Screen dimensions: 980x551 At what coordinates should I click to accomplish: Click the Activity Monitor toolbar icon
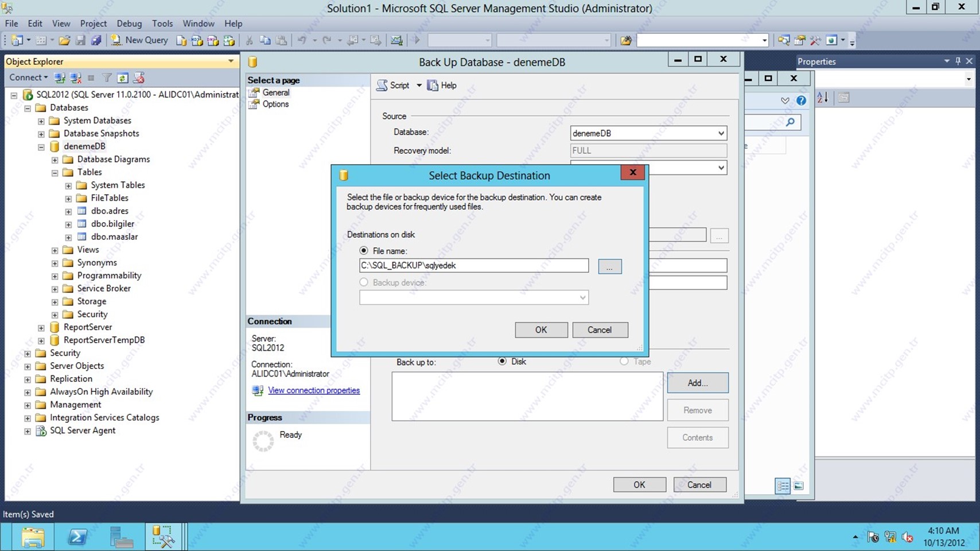[x=396, y=40]
